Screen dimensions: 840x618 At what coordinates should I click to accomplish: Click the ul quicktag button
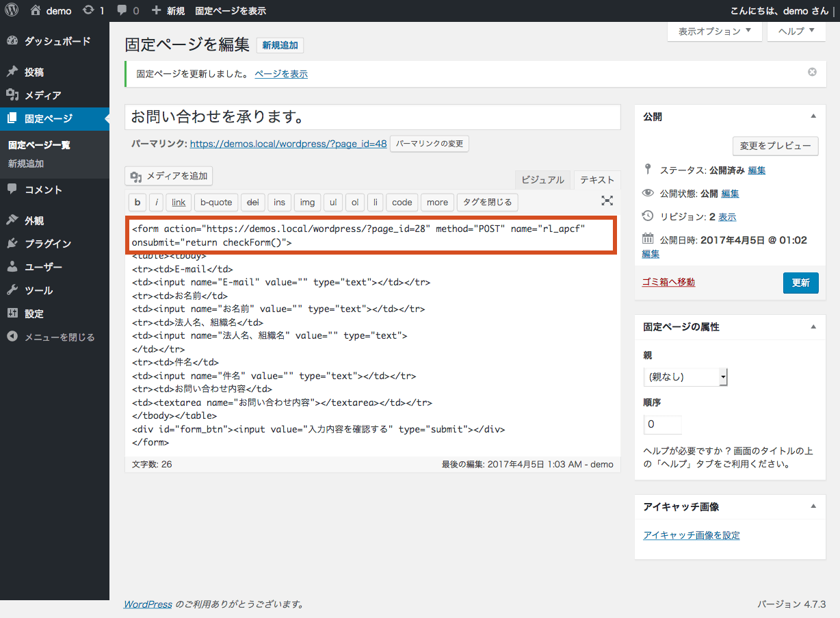pos(332,202)
